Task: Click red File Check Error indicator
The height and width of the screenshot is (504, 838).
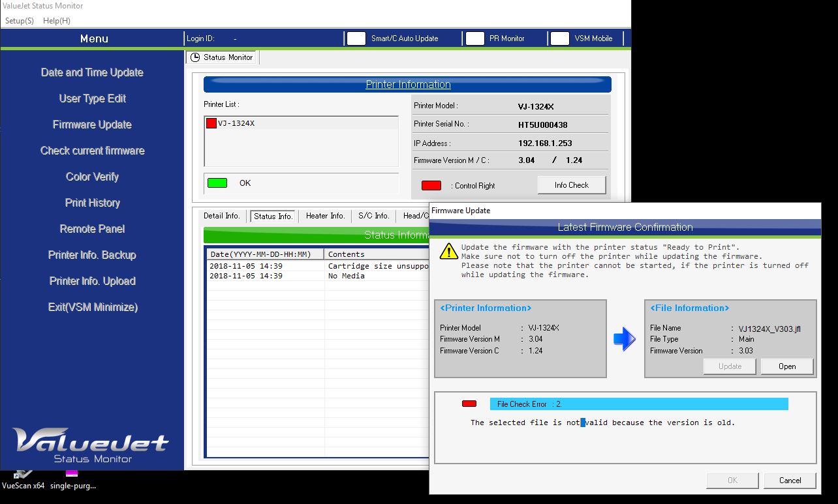Action: click(469, 404)
